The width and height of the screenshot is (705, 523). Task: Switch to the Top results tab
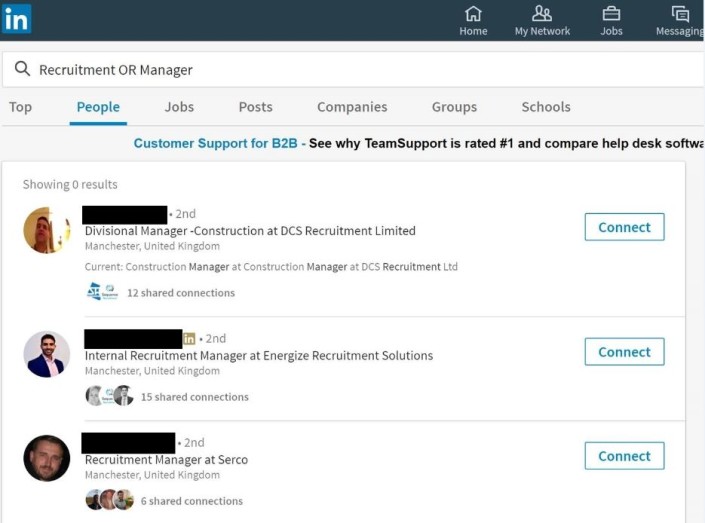click(20, 107)
